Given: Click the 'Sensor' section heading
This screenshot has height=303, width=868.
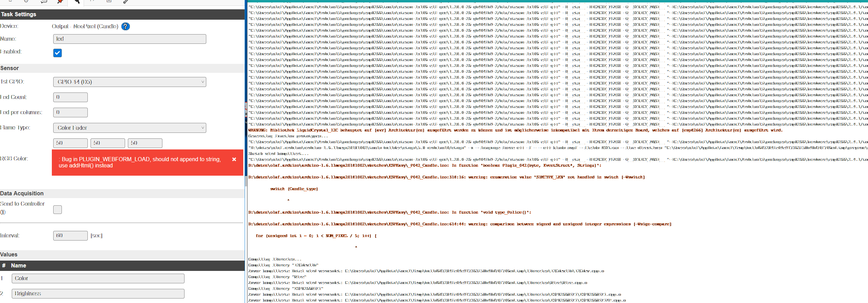Looking at the screenshot, I should (x=10, y=68).
